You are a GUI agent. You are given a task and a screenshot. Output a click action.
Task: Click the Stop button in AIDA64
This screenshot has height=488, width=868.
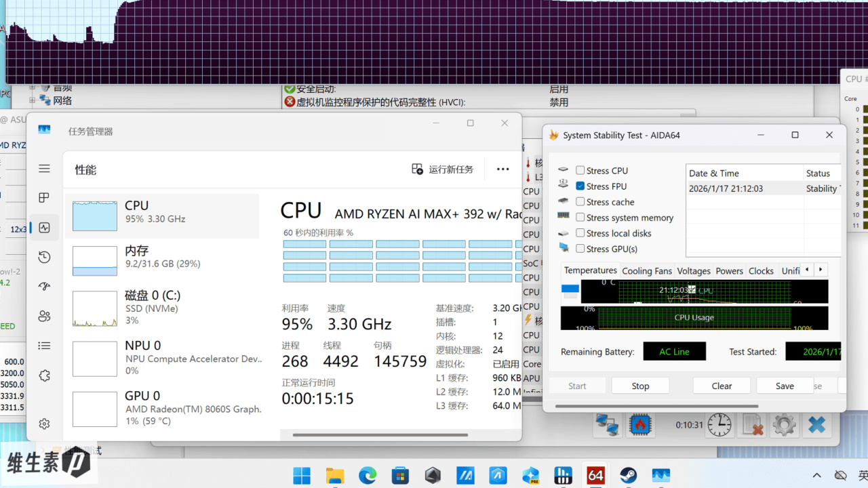[x=640, y=386]
